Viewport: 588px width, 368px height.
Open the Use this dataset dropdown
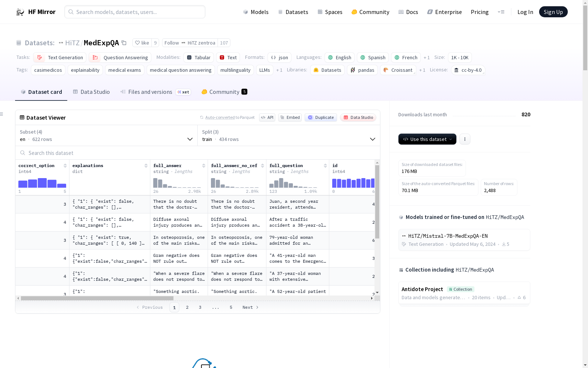tap(427, 139)
